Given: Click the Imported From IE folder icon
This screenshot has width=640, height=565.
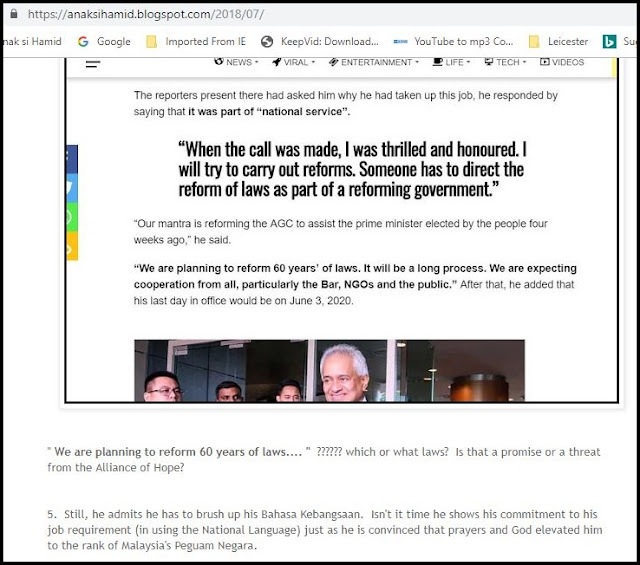Looking at the screenshot, I should [x=151, y=42].
